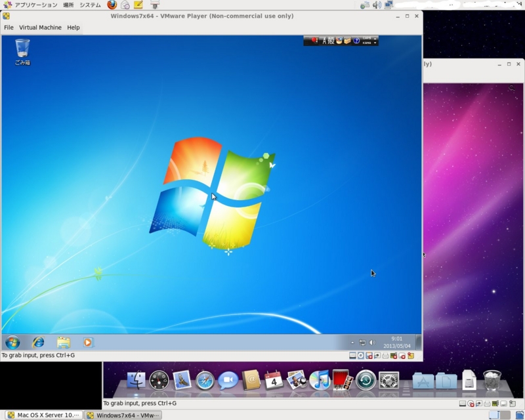Open iCal in the Mac OS X dock
This screenshot has height=420, width=525.
[274, 381]
